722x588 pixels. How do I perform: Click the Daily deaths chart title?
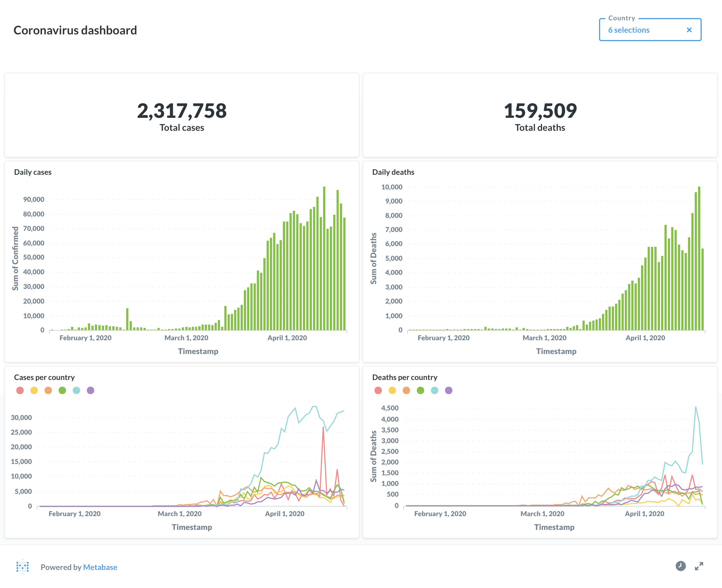point(393,172)
